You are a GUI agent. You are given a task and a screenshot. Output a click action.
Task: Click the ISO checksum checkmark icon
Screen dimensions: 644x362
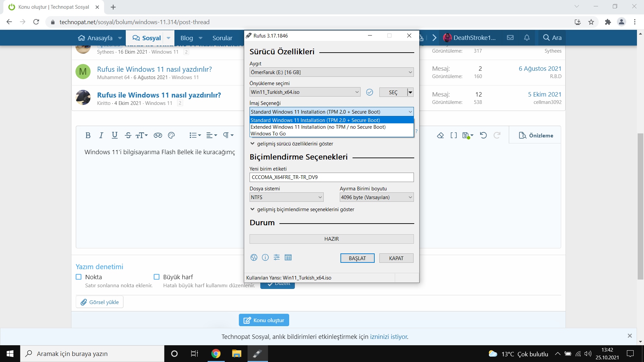(370, 92)
